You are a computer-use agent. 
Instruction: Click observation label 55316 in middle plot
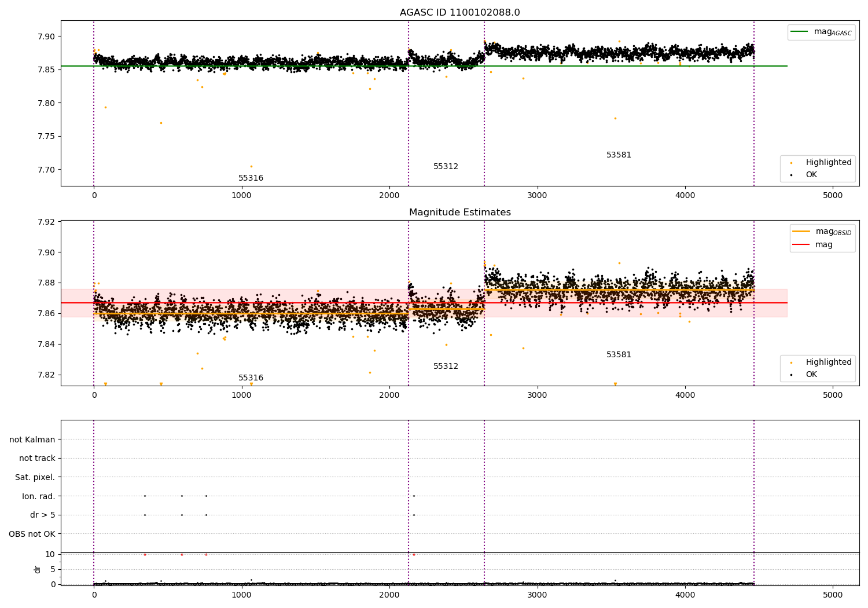(x=251, y=378)
